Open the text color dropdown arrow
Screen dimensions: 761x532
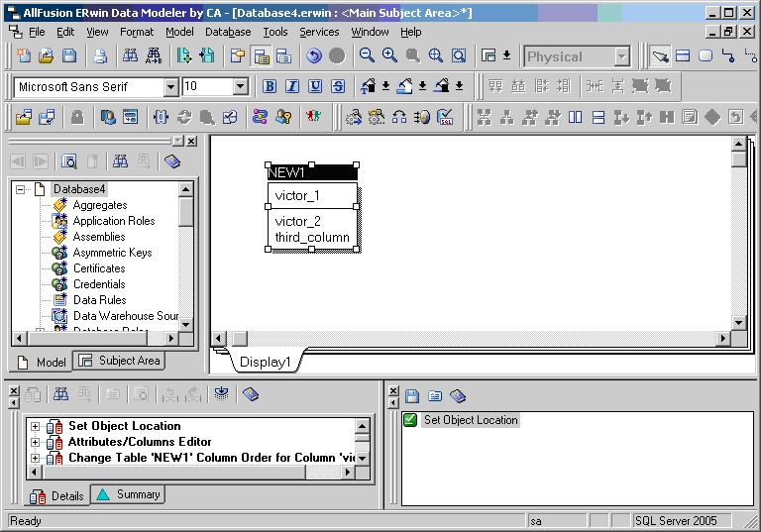385,87
